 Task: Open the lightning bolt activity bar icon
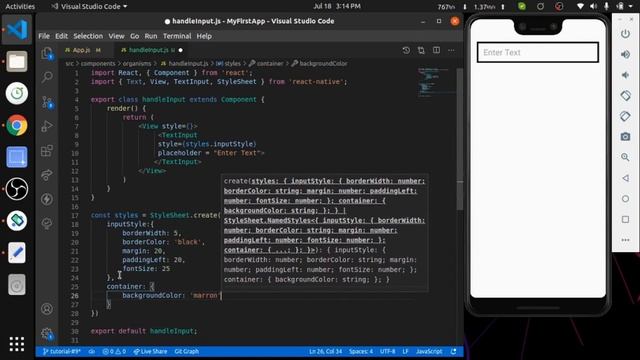47,199
